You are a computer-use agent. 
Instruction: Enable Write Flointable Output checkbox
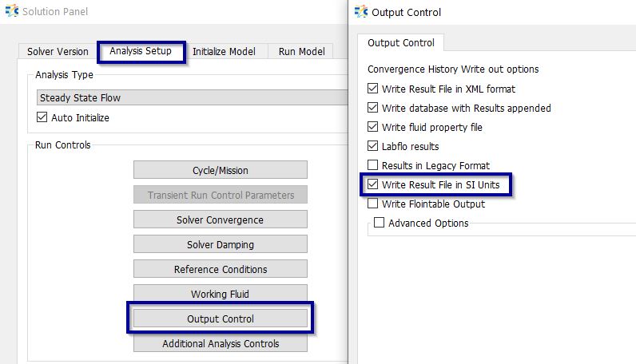(x=373, y=204)
